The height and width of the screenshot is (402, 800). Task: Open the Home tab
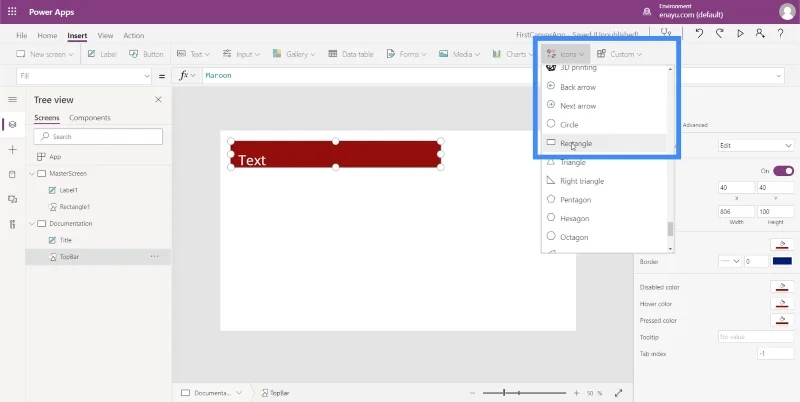point(47,36)
